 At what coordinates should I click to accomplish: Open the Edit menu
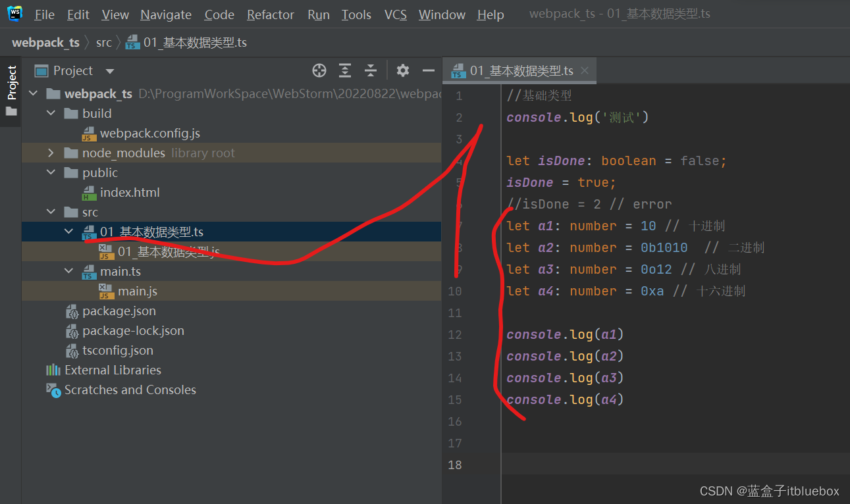tap(78, 14)
